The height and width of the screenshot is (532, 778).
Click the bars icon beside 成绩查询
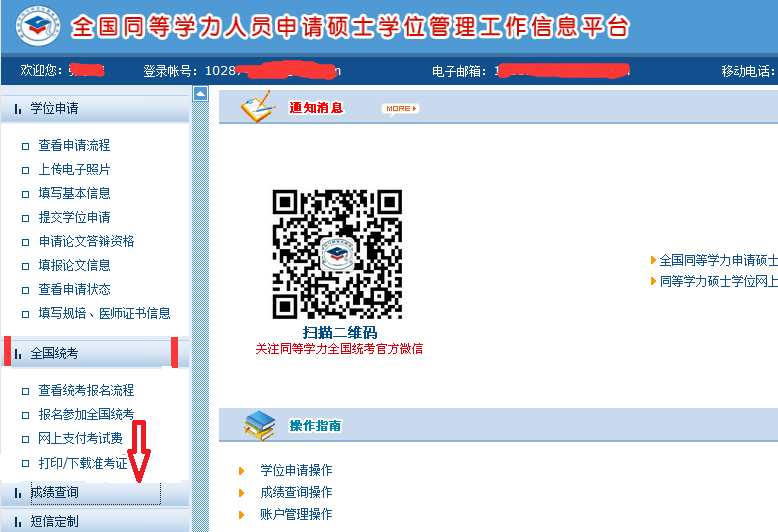[18, 493]
